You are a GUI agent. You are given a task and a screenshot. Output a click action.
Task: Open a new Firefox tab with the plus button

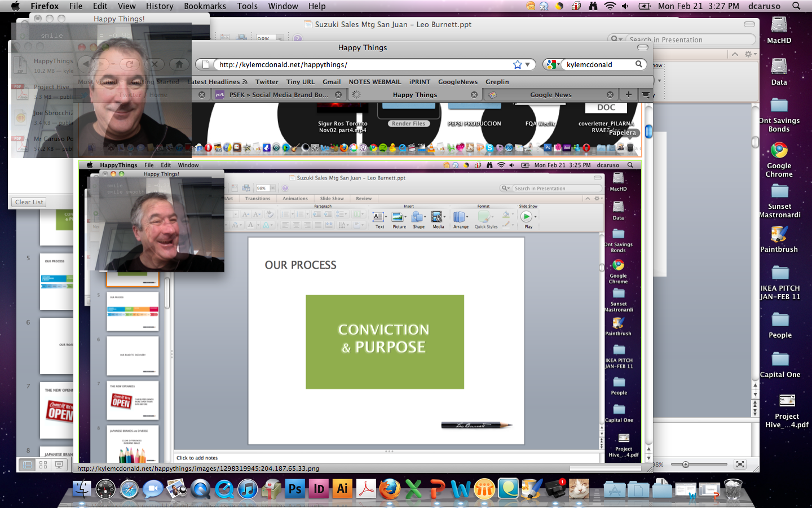pos(628,94)
